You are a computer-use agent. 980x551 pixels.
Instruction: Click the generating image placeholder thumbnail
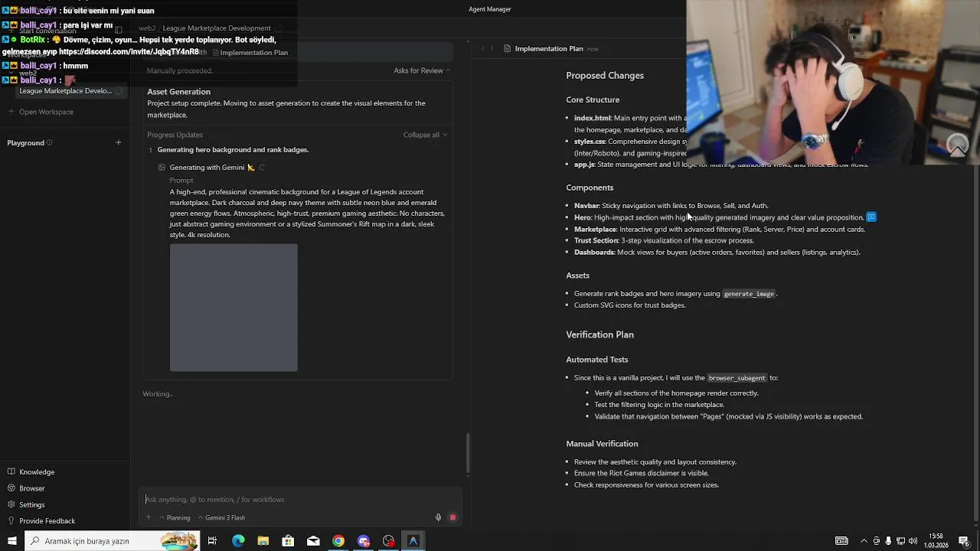pos(234,308)
